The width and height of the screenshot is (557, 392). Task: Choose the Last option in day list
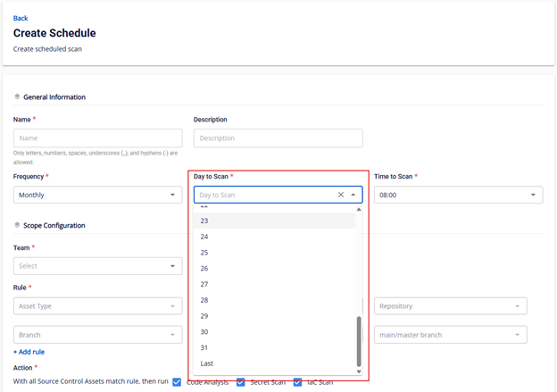tap(207, 363)
